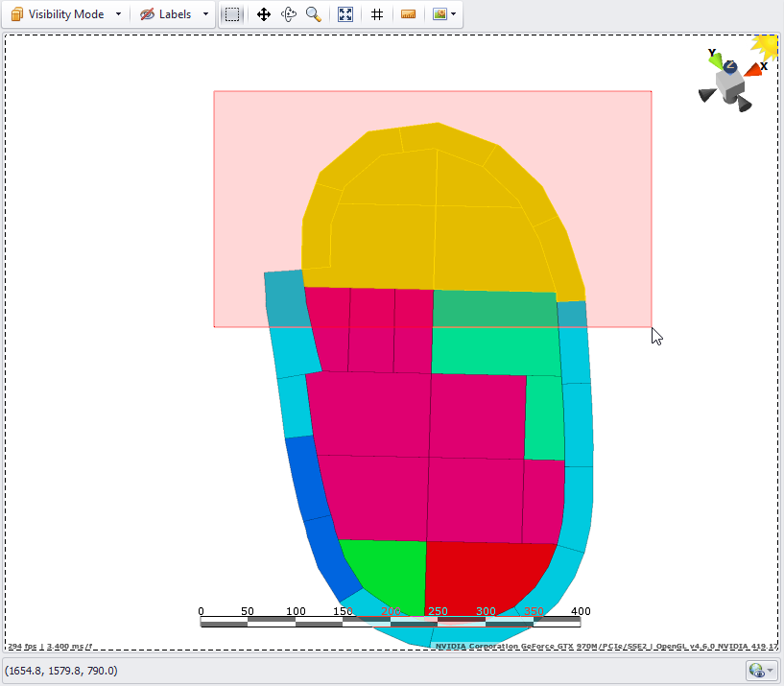Click the Zoom to fit all icon

[345, 14]
